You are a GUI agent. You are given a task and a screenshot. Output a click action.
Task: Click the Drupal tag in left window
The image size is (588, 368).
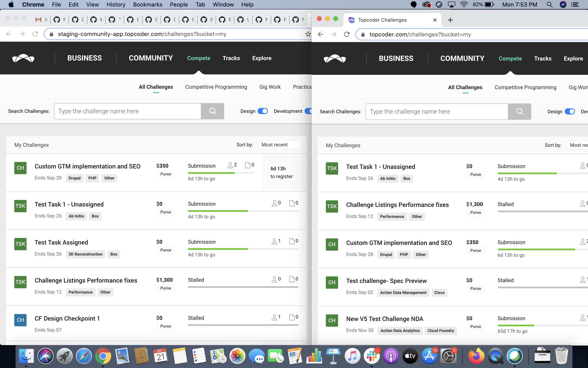point(74,178)
